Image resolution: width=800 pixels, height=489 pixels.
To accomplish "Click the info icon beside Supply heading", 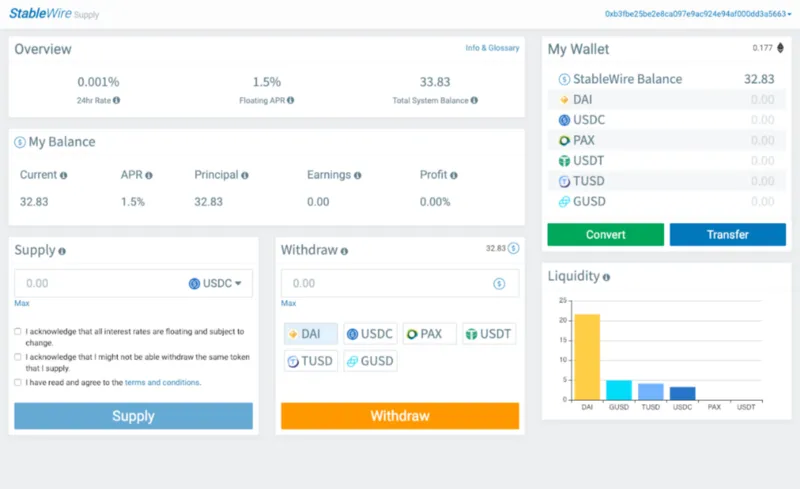I will [x=62, y=251].
